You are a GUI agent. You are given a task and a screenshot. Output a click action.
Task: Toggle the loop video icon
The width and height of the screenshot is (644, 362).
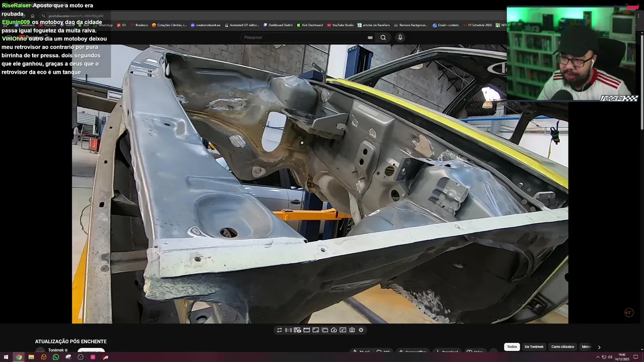tap(279, 330)
